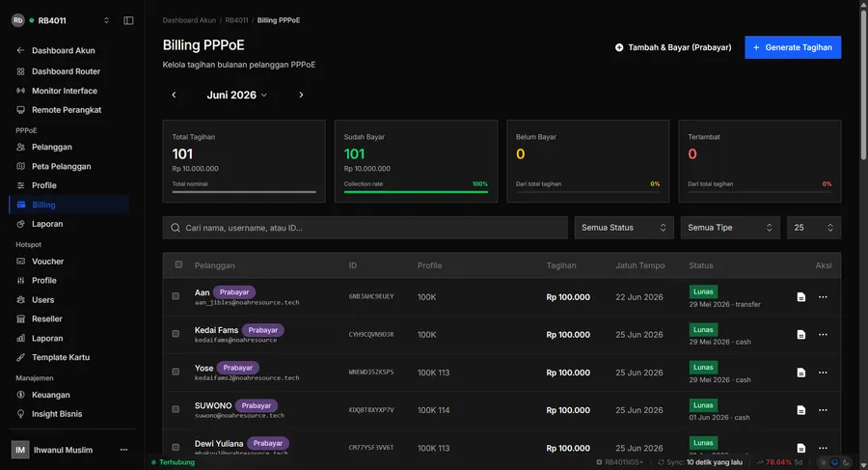Image resolution: width=868 pixels, height=470 pixels.
Task: Check the box for Aan row
Action: point(176,296)
